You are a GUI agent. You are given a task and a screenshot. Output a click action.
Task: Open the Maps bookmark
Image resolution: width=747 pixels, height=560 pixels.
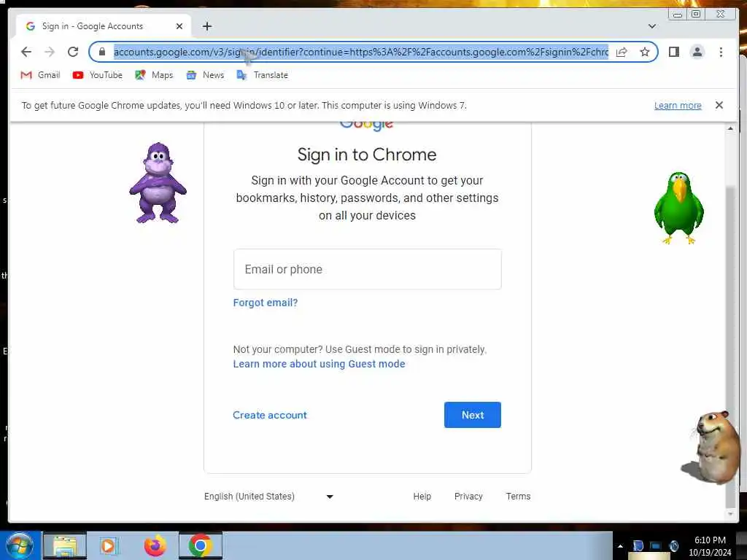(154, 75)
